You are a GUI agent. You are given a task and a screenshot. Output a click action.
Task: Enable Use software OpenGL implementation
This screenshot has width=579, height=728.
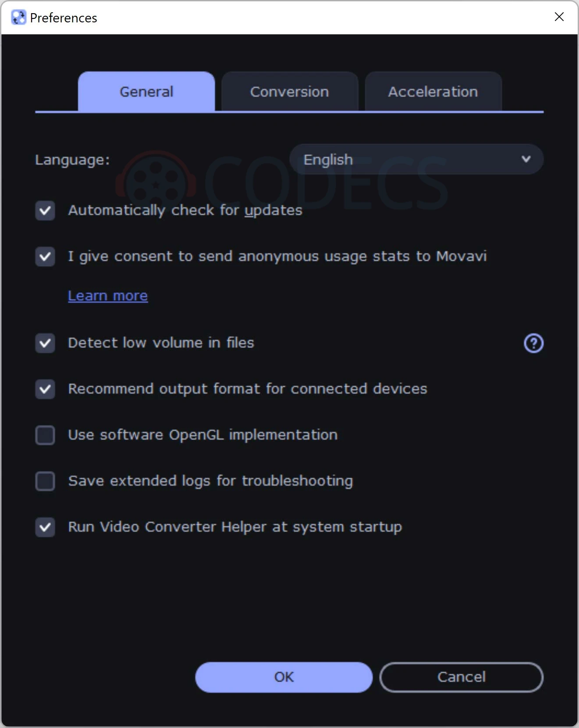[45, 435]
